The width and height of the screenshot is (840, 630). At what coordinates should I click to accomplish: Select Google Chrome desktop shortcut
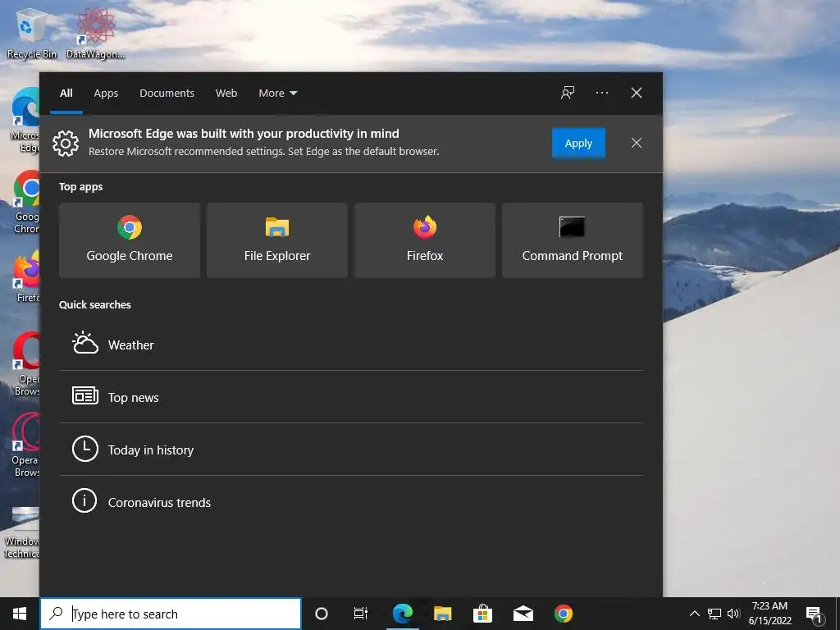[x=26, y=203]
